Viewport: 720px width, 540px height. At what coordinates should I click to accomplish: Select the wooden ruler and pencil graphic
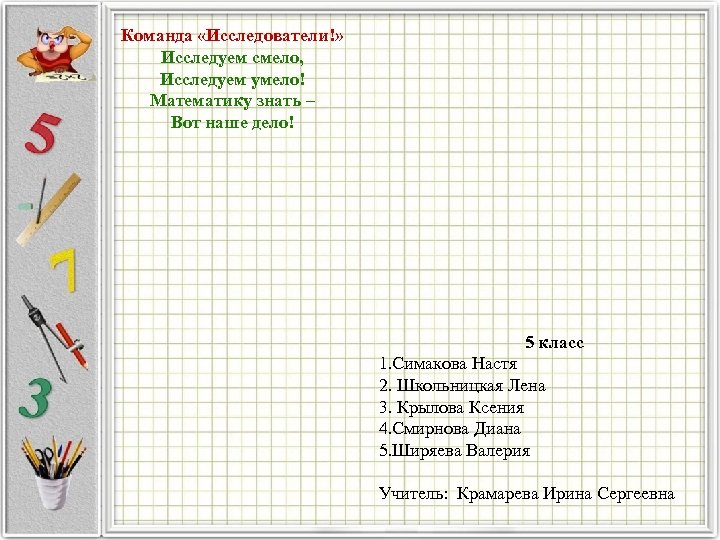pos(48,209)
